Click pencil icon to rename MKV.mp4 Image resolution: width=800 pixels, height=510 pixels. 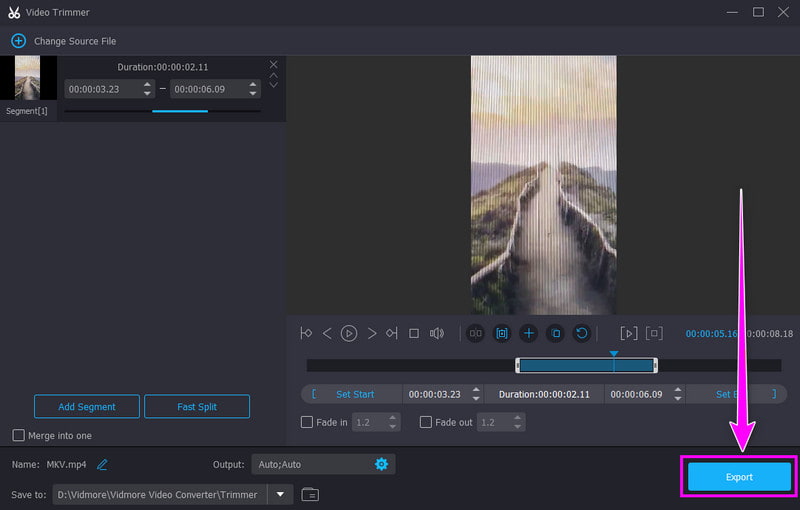[x=102, y=465]
